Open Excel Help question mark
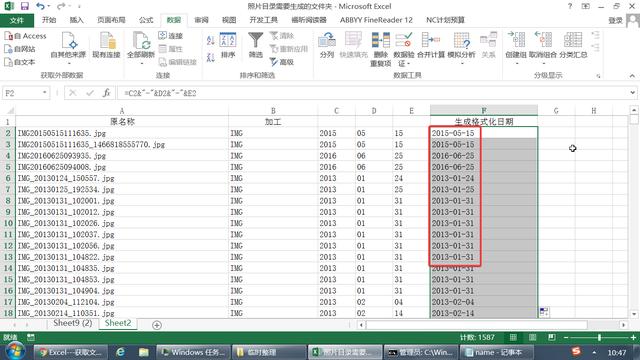 coord(570,6)
